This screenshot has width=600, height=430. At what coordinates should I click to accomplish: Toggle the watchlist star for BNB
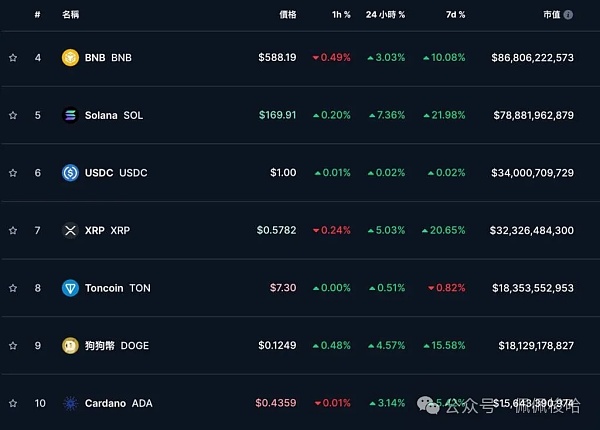pyautogui.click(x=13, y=57)
